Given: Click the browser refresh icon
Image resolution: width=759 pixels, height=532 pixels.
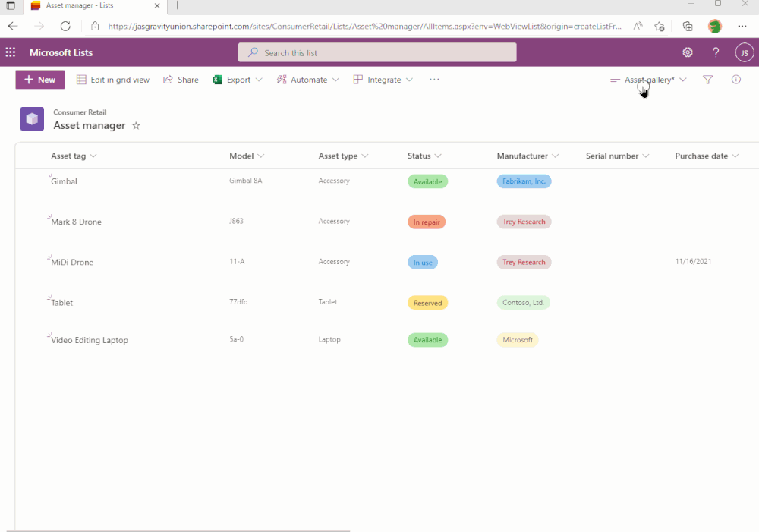Looking at the screenshot, I should [65, 25].
